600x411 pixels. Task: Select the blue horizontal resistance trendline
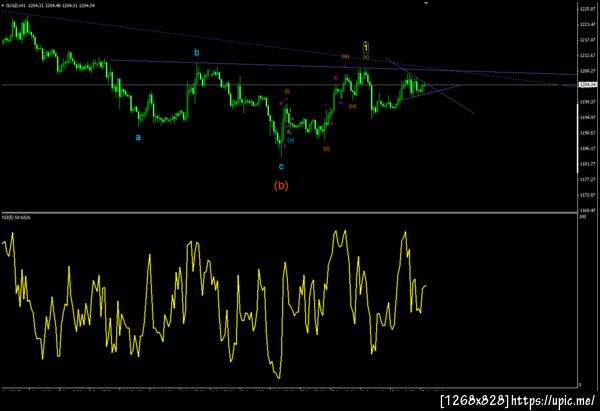pyautogui.click(x=343, y=67)
